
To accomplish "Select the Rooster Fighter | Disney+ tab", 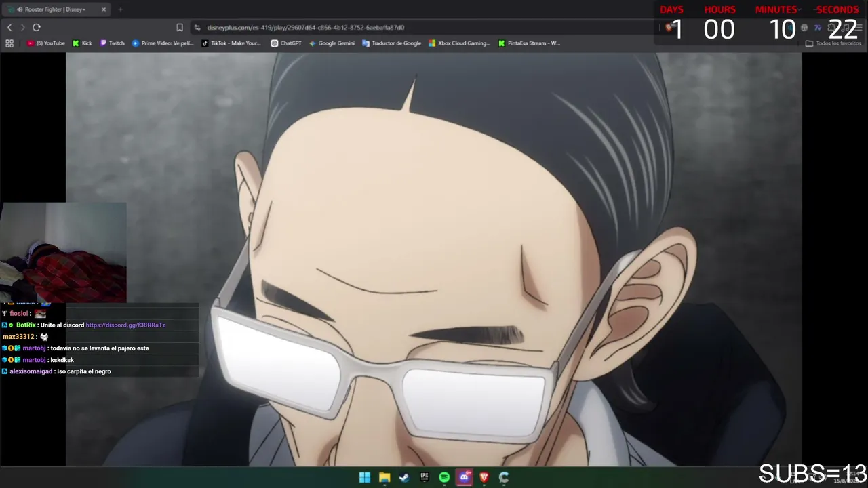I will click(57, 9).
